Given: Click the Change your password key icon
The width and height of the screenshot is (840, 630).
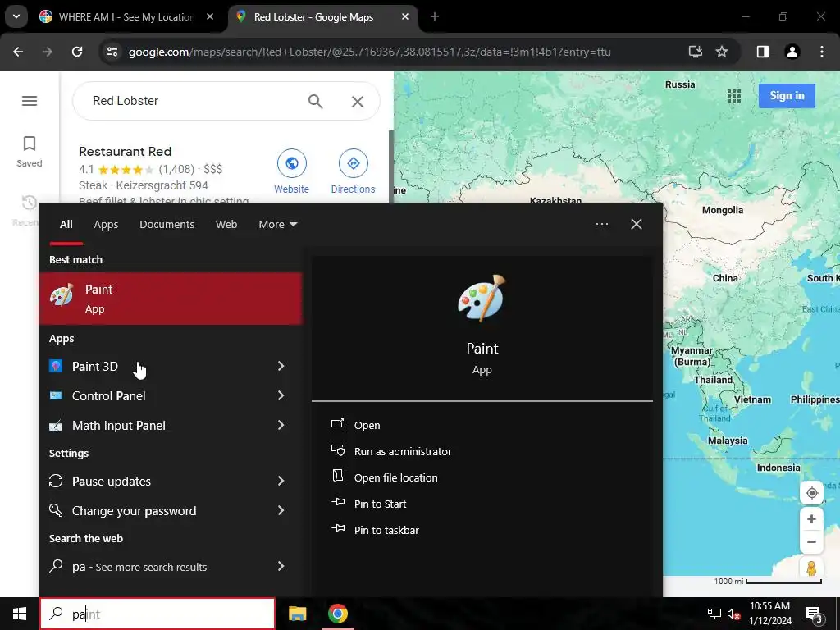Looking at the screenshot, I should [56, 510].
